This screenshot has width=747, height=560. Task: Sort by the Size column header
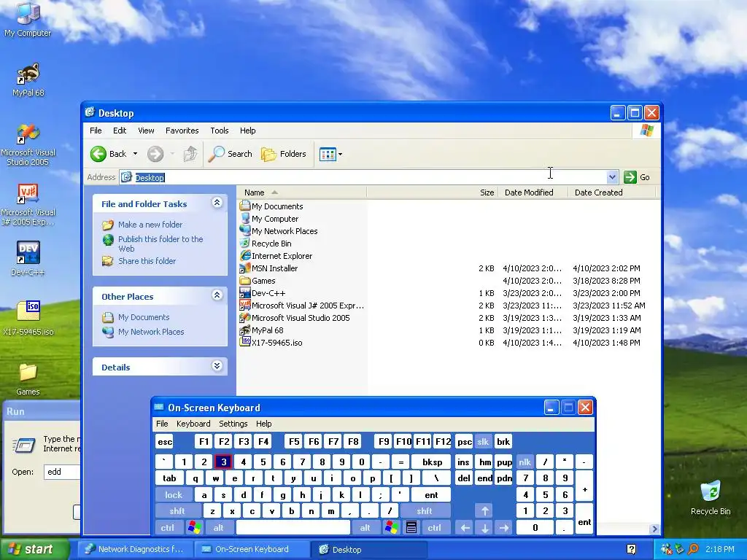click(x=432, y=192)
